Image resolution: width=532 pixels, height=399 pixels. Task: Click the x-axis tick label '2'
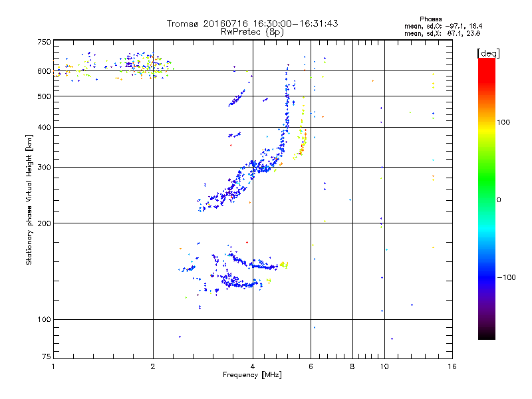click(x=153, y=366)
